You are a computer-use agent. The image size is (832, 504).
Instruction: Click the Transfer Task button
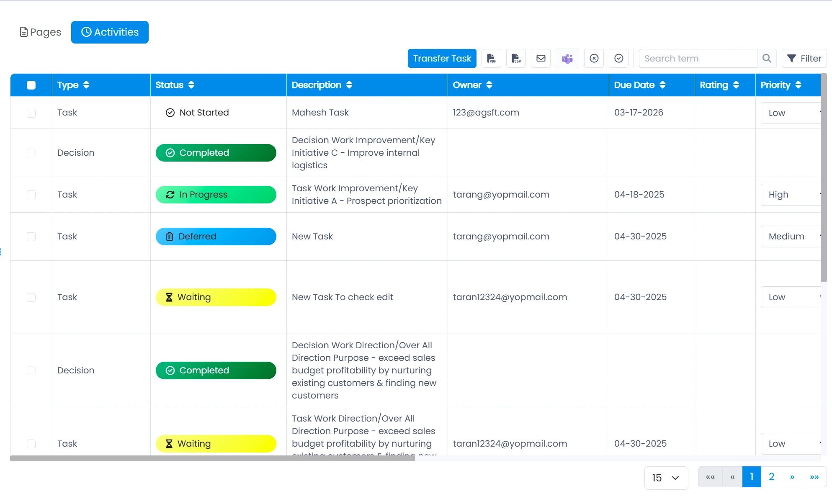(x=442, y=58)
